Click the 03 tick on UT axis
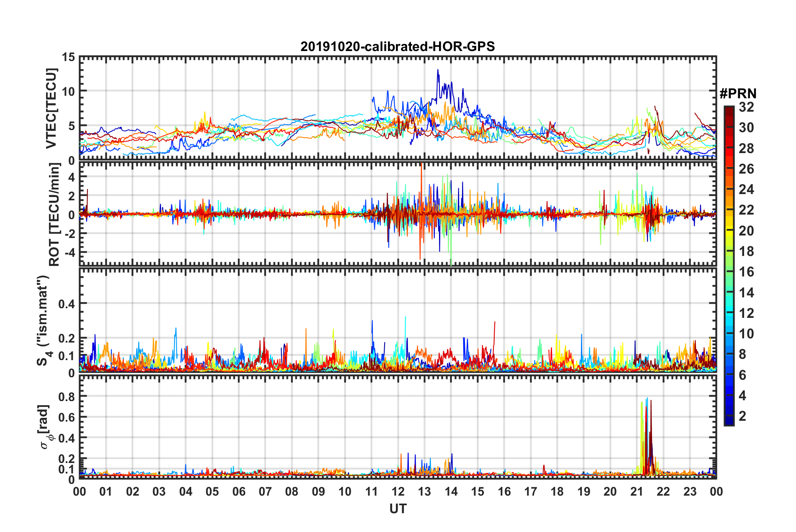 pyautogui.click(x=159, y=491)
